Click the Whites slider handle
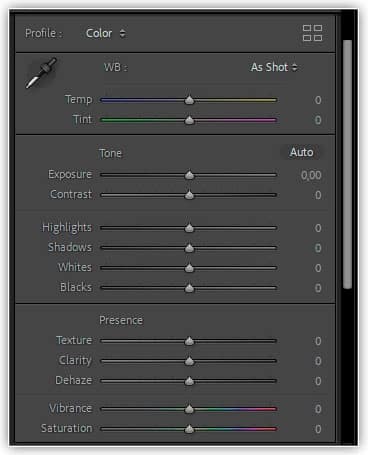 point(189,268)
